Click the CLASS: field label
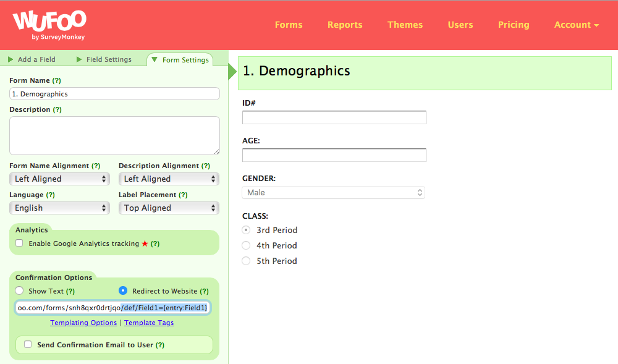 coord(255,216)
